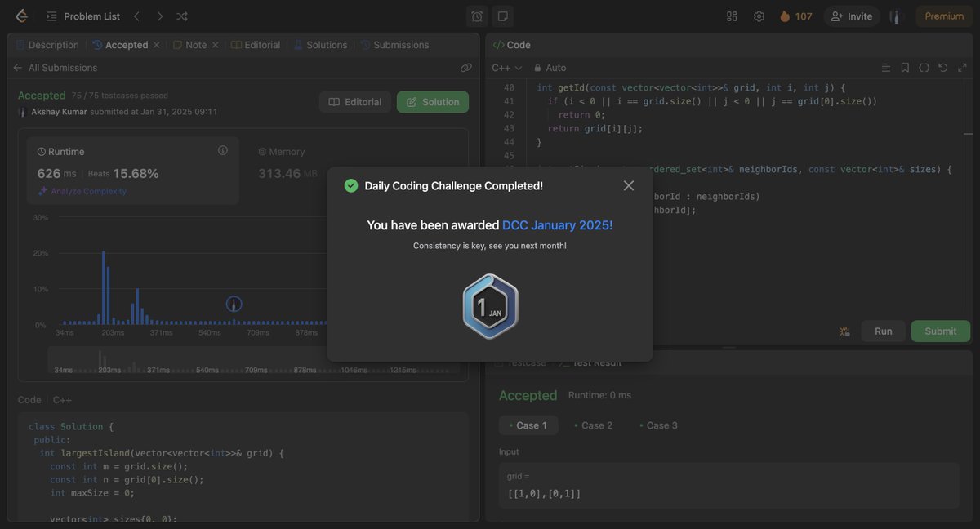Click the '75 / 75 testcases passed' text
The width and height of the screenshot is (980, 529).
tap(120, 96)
